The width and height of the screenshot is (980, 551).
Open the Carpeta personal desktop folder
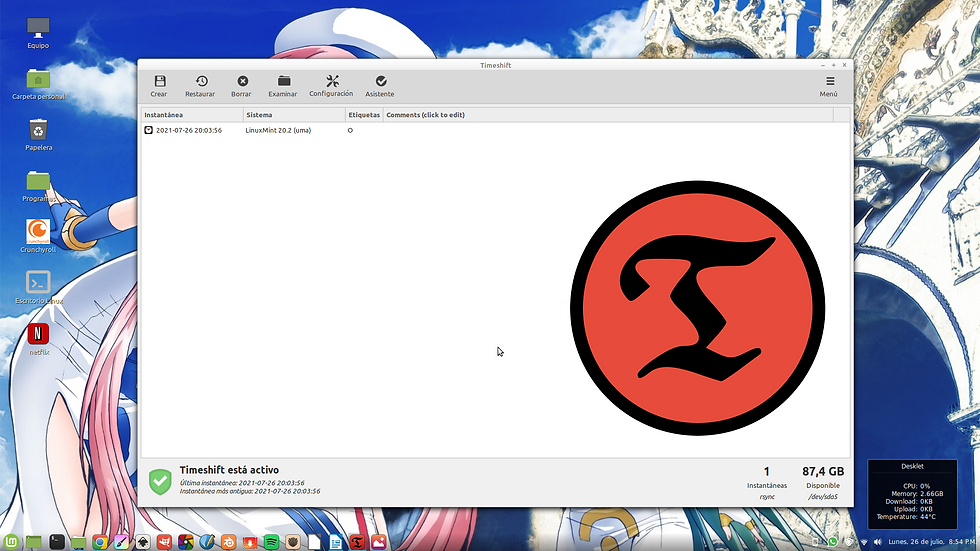(x=38, y=84)
